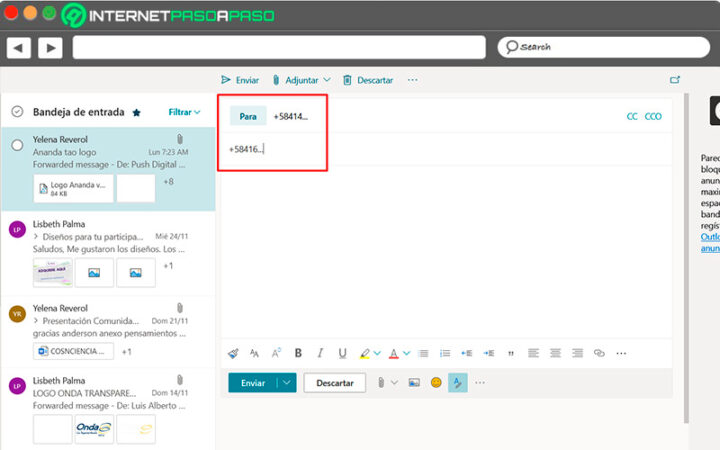This screenshot has width=720, height=450.
Task: Open the Filtrar dropdown
Action: [184, 112]
